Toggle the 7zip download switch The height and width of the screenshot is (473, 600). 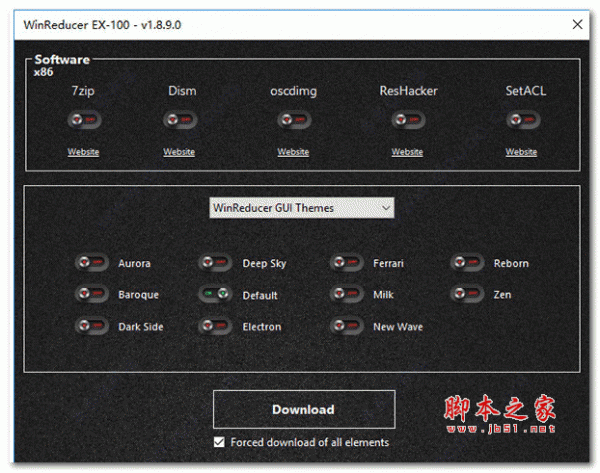point(85,120)
